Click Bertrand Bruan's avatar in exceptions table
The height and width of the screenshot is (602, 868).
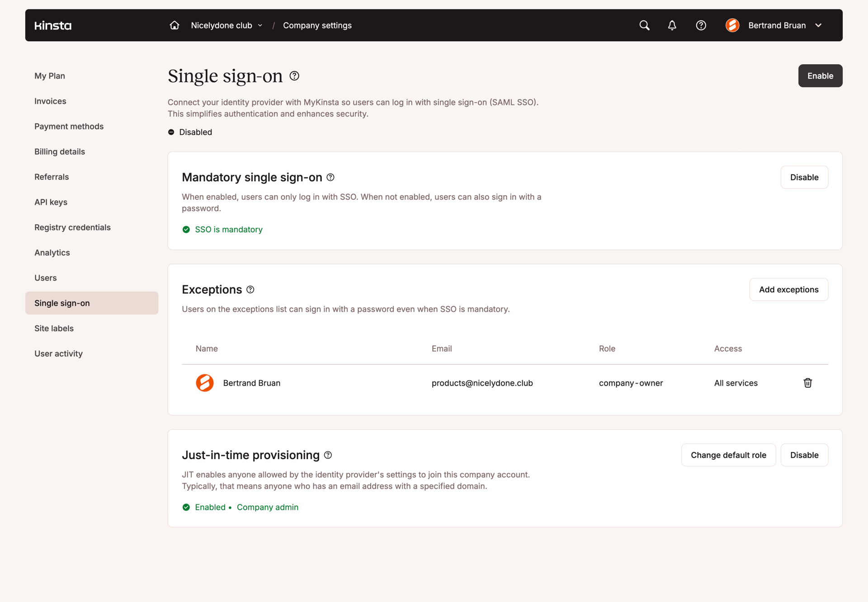(205, 383)
